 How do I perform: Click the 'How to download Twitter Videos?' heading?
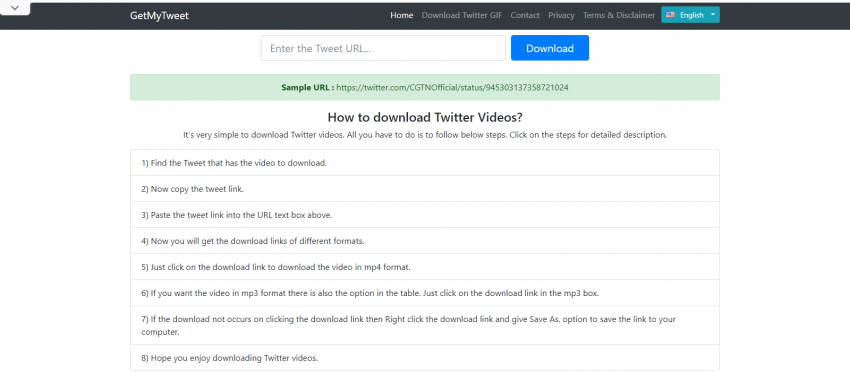pyautogui.click(x=425, y=118)
